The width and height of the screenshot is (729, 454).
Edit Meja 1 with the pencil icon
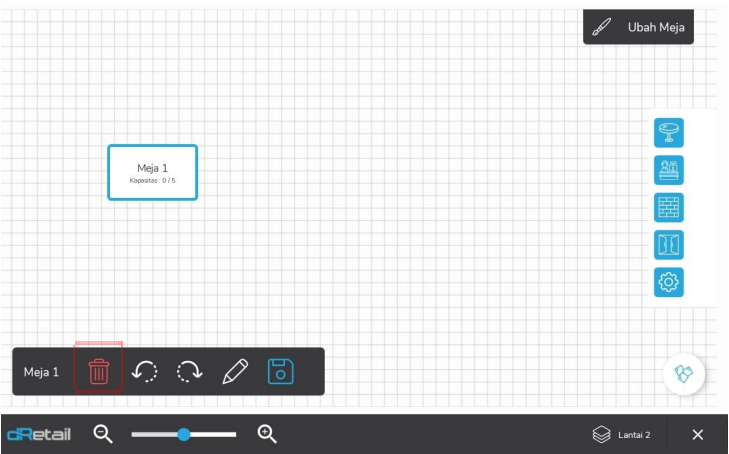235,371
